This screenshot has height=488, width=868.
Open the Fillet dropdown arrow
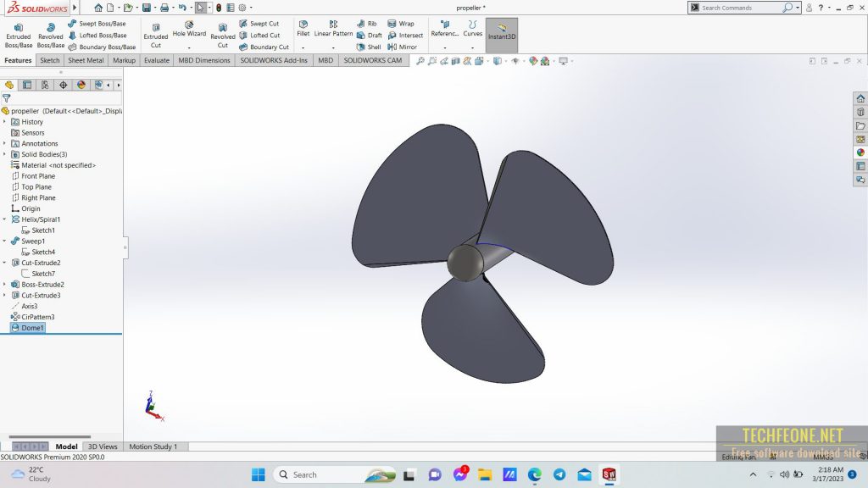pyautogui.click(x=303, y=47)
